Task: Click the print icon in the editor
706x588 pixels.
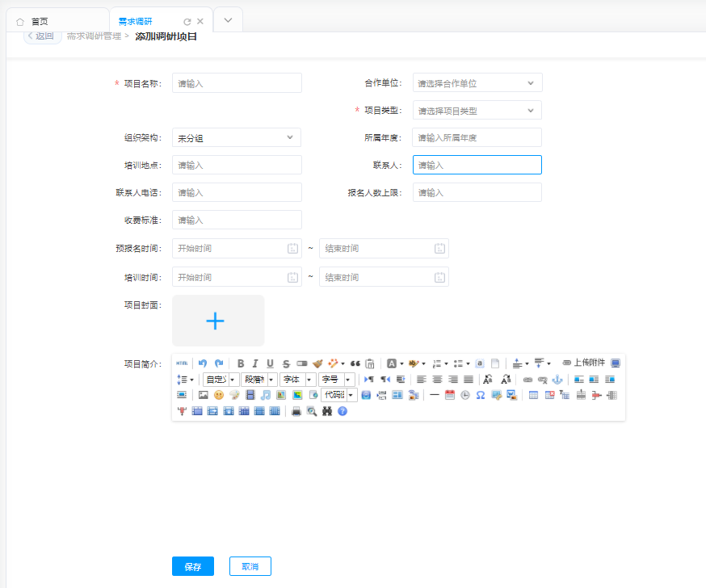Action: pyautogui.click(x=296, y=411)
